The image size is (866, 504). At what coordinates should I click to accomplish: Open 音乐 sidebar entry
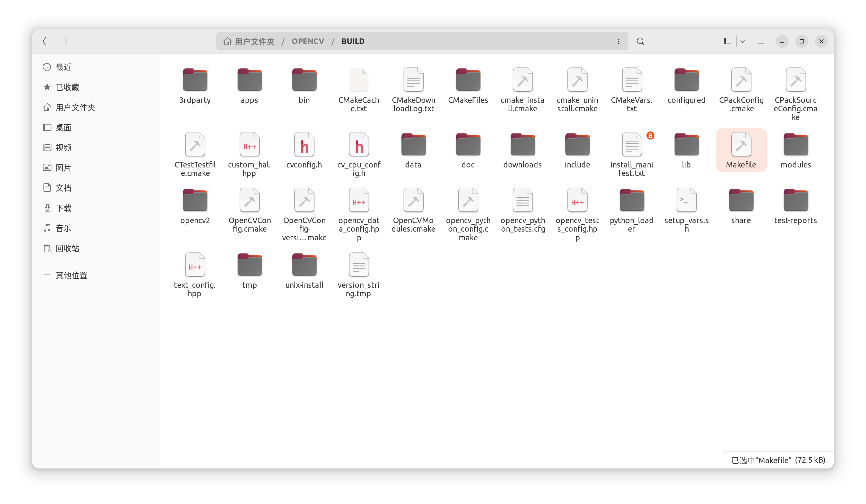coord(96,228)
